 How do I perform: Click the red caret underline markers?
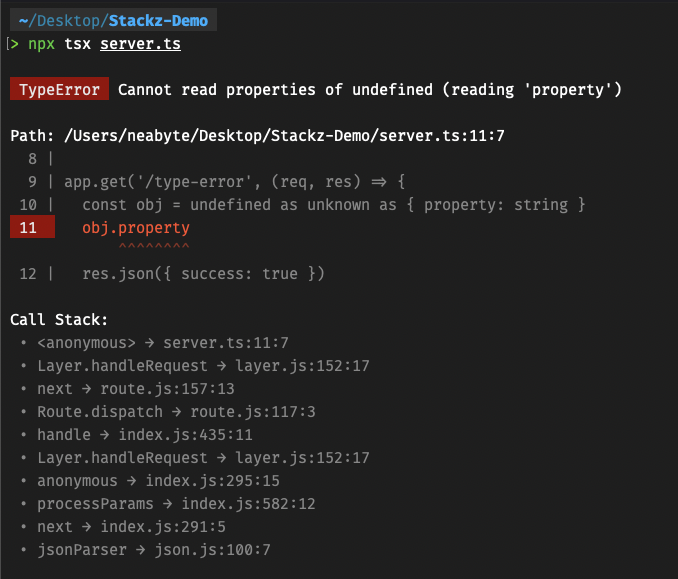click(x=154, y=246)
